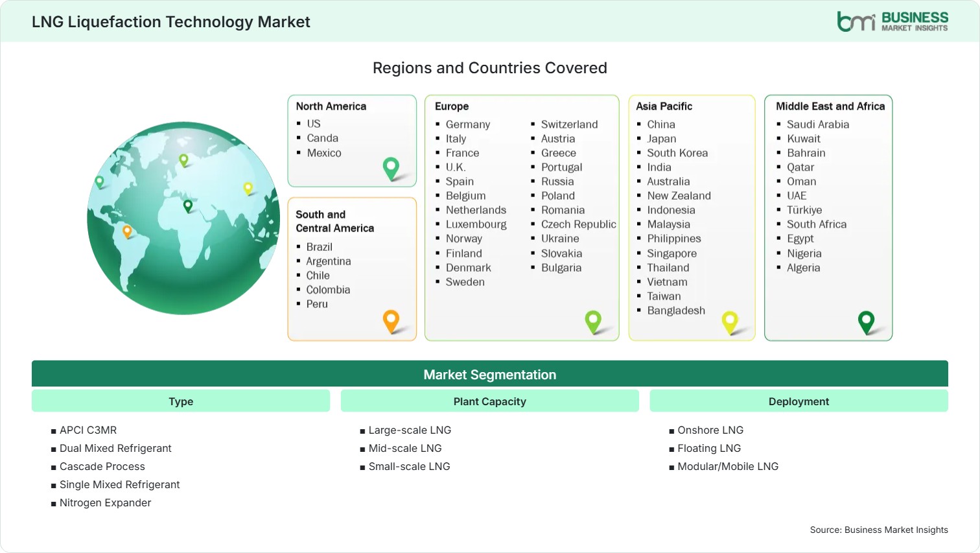This screenshot has height=553, width=980.
Task: Click the 'Regions and Countries Covered' heading
Action: 490,68
